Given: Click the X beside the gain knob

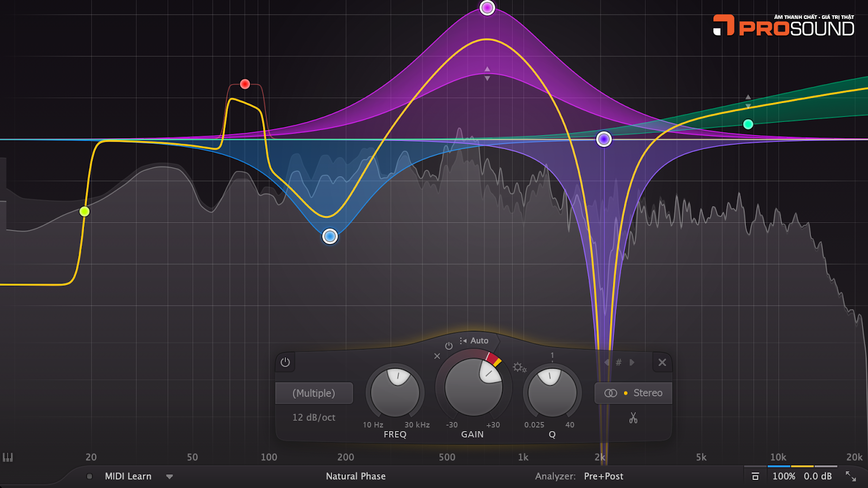Looking at the screenshot, I should coord(437,356).
